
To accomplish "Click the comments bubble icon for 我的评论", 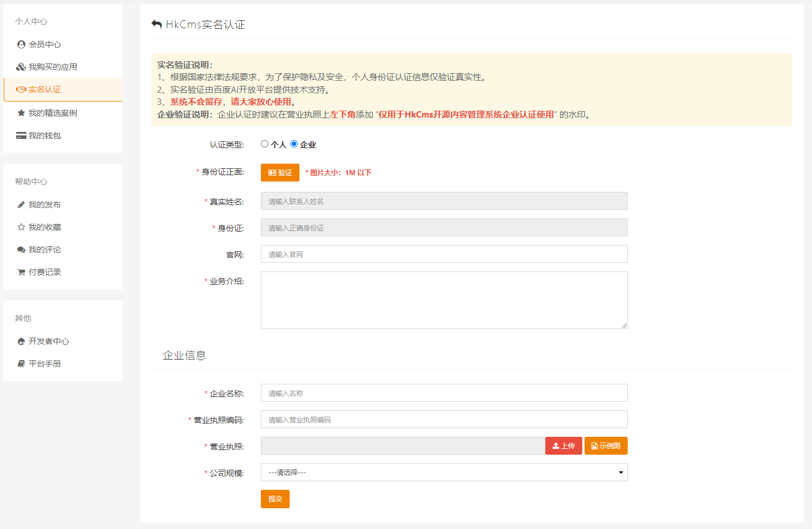I will [21, 250].
